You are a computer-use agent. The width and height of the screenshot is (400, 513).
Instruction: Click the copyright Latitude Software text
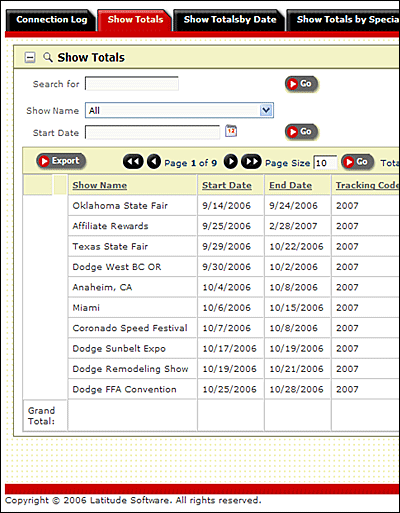133,500
